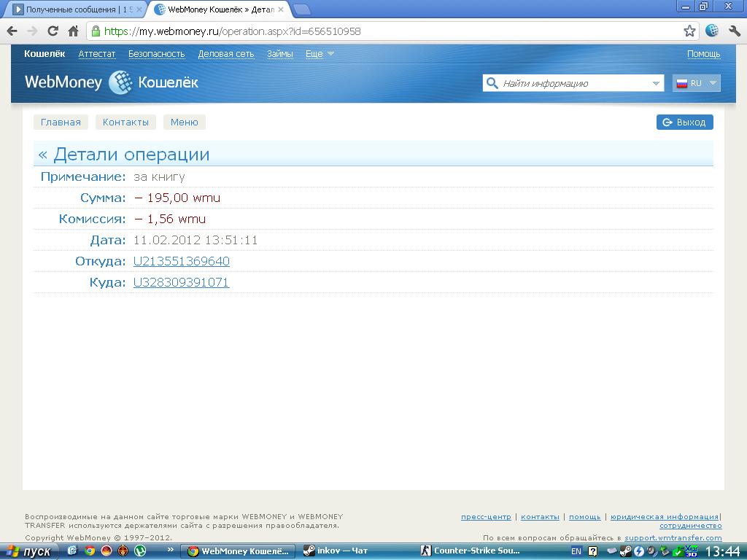The height and width of the screenshot is (560, 747).
Task: Open support.wmtransfer.com footer link
Action: [x=673, y=537]
